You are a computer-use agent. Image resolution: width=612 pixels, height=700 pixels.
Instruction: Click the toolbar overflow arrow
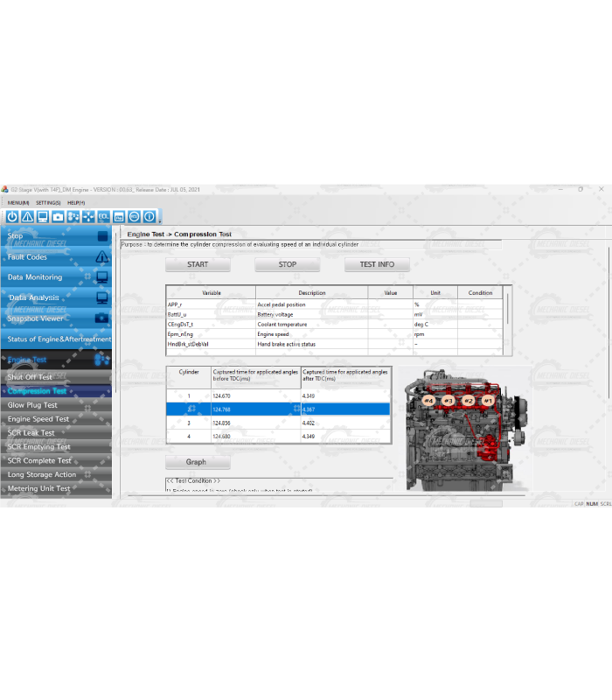[160, 220]
